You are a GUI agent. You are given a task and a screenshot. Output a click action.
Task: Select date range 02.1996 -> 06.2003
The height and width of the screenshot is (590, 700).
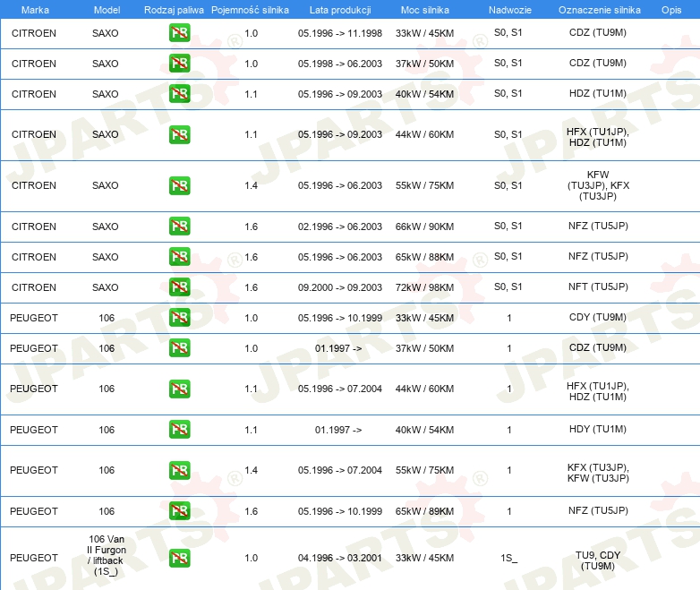[340, 227]
